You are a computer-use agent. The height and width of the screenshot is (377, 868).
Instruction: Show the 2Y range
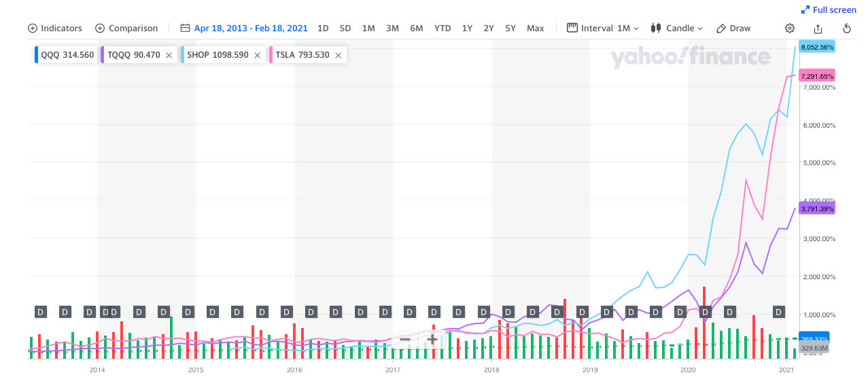489,28
